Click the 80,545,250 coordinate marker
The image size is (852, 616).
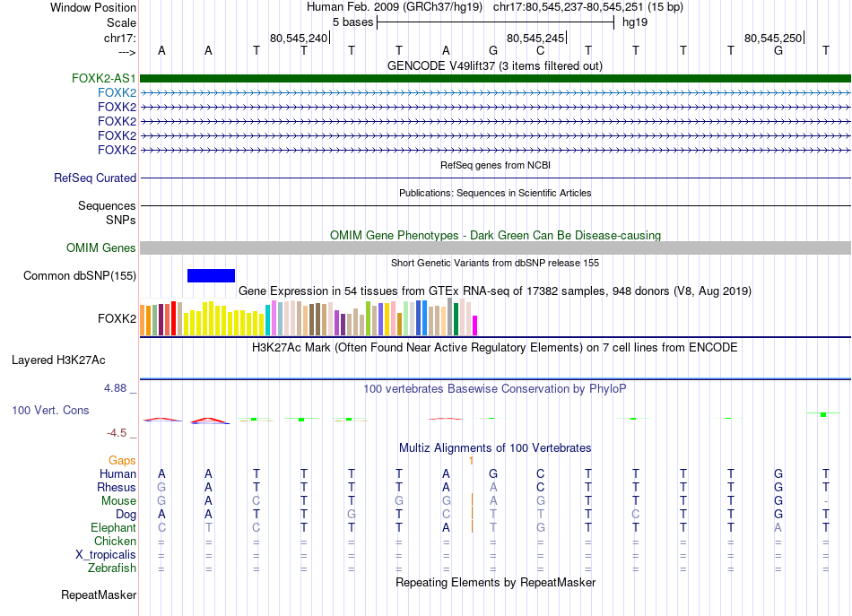[773, 38]
